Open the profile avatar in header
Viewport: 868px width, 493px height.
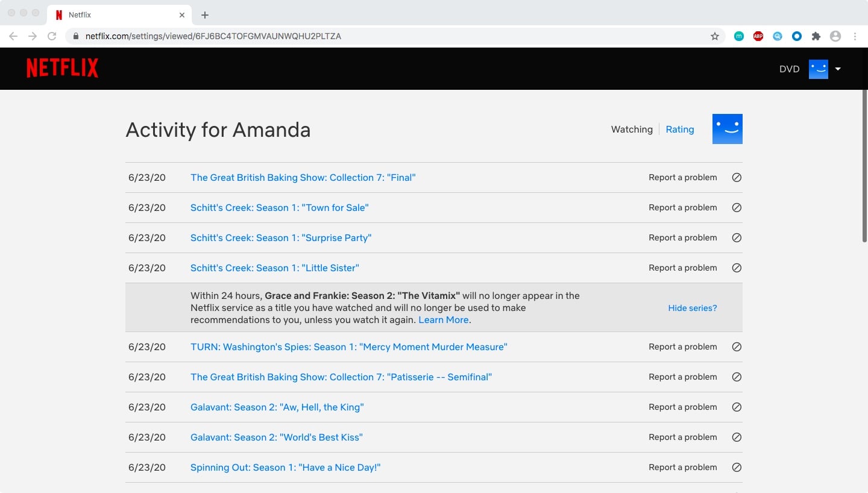click(x=819, y=69)
